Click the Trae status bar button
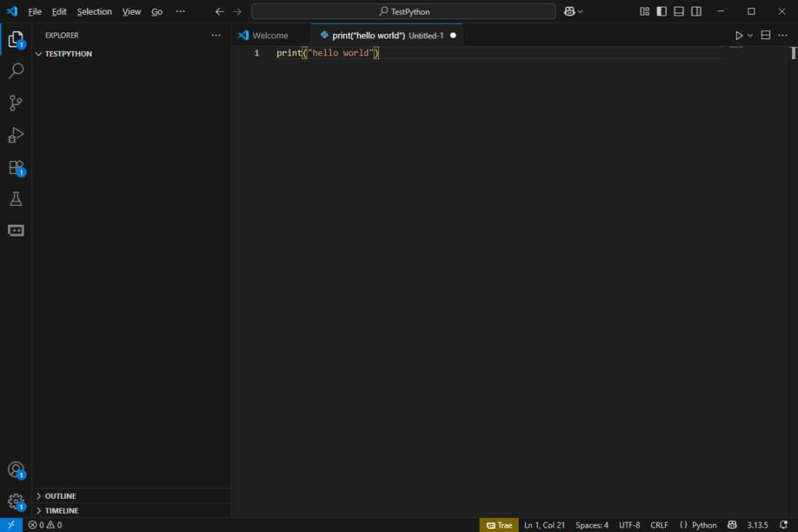 click(499, 525)
